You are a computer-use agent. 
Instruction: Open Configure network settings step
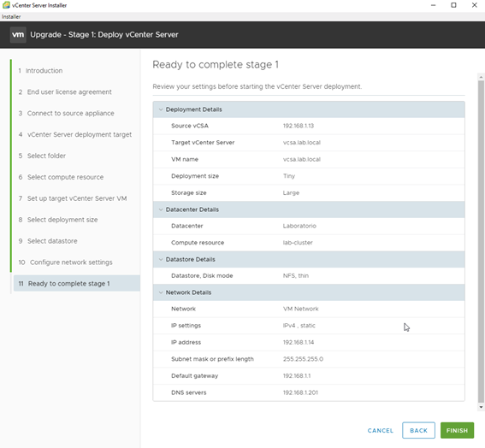[65, 262]
